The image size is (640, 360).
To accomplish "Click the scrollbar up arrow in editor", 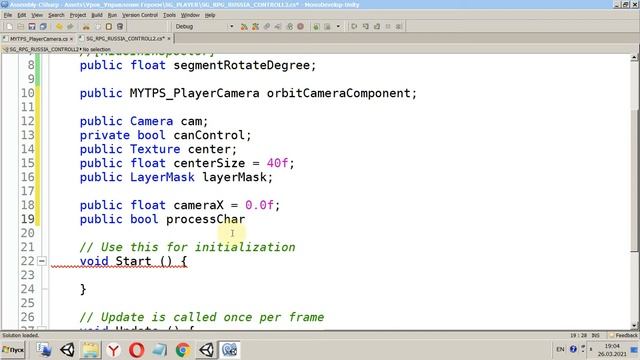I will (x=634, y=58).
